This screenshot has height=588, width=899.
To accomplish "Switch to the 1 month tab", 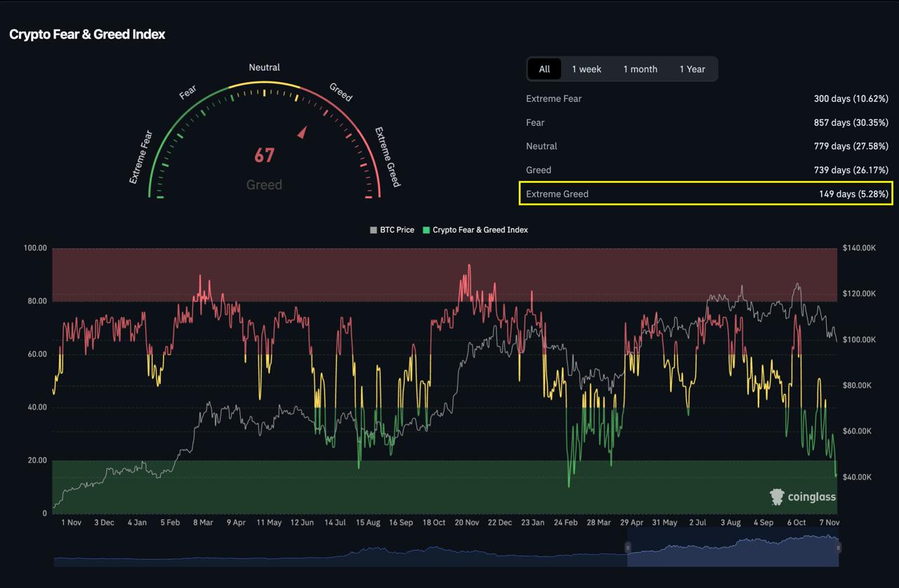I will tap(640, 69).
